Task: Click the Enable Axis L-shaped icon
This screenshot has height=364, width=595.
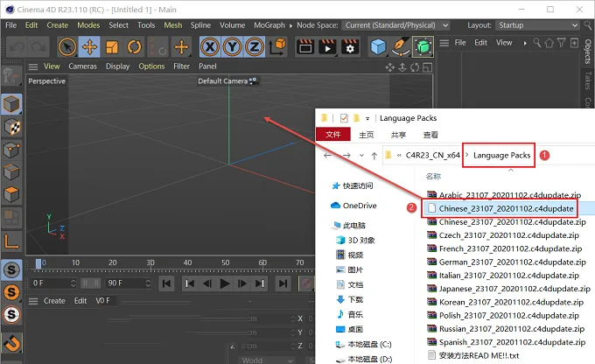Action: click(x=11, y=241)
